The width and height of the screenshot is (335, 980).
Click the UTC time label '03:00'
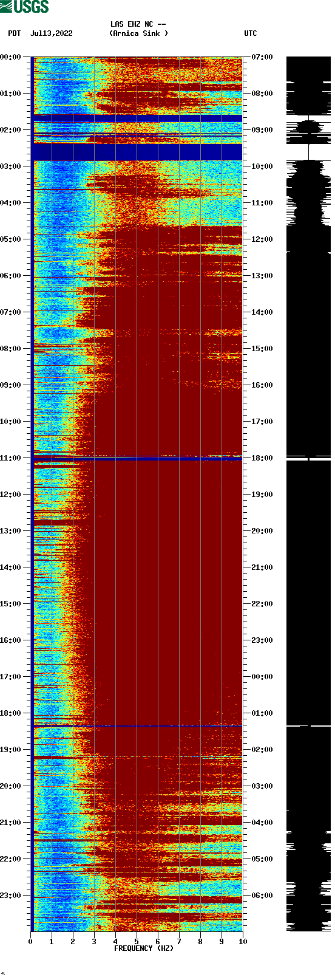[262, 786]
